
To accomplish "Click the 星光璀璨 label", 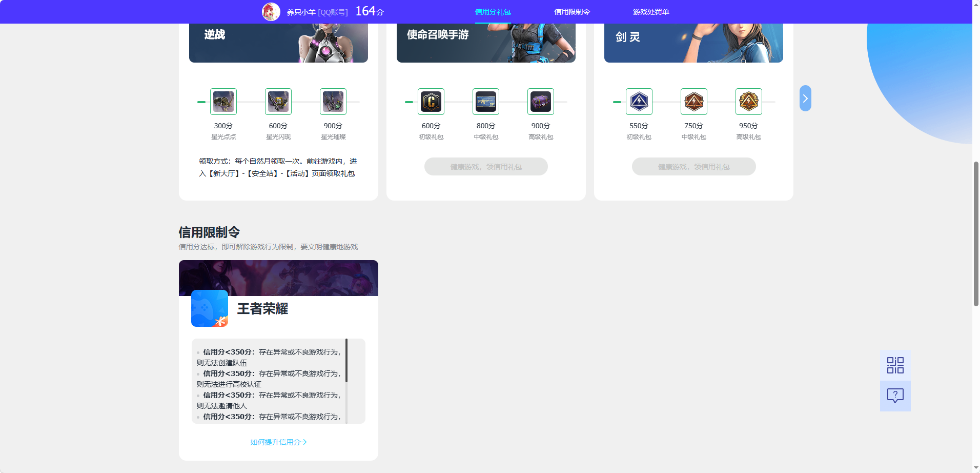I will click(333, 137).
